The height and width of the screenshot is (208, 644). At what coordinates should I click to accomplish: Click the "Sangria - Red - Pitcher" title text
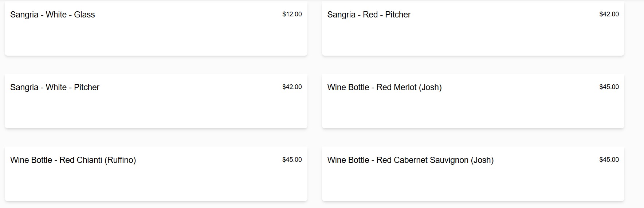[x=369, y=15]
